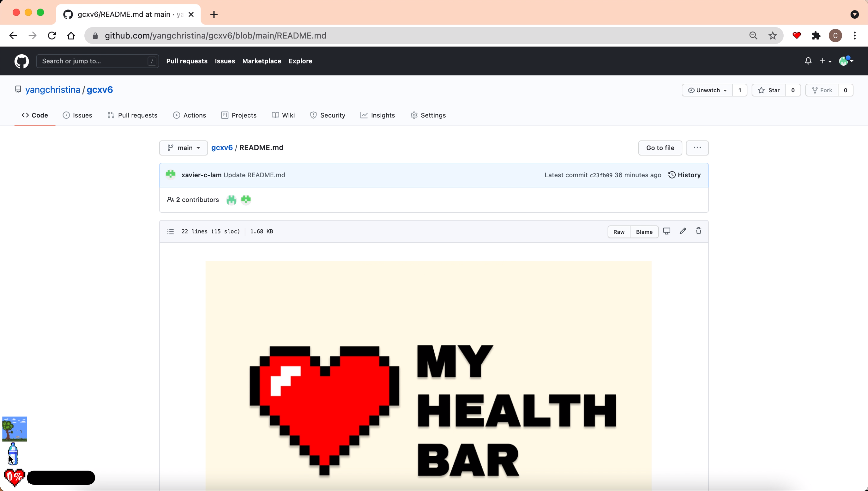868x491 pixels.
Task: Expand the main branch selector
Action: point(183,148)
